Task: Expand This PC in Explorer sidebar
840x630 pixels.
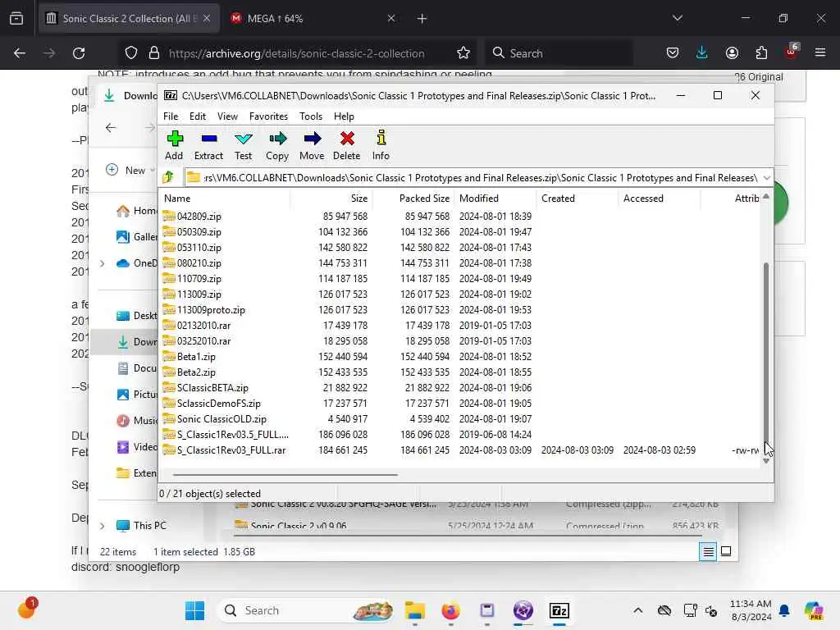Action: 102,526
